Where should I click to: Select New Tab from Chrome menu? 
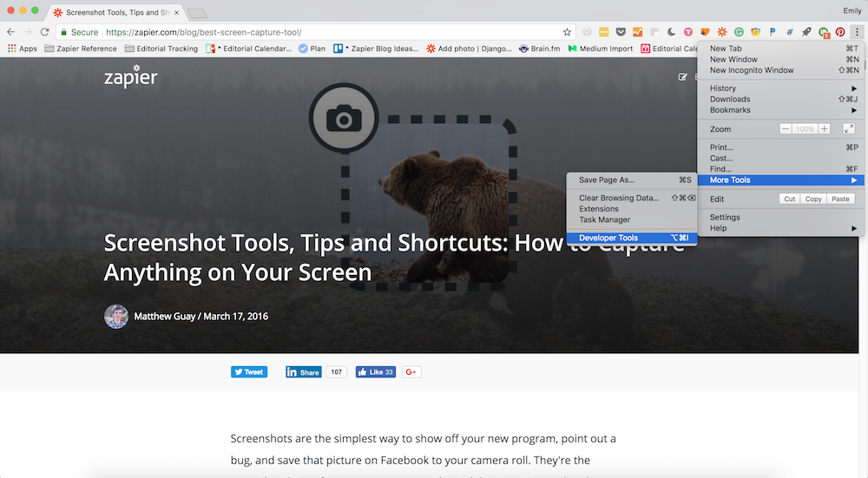coord(783,49)
